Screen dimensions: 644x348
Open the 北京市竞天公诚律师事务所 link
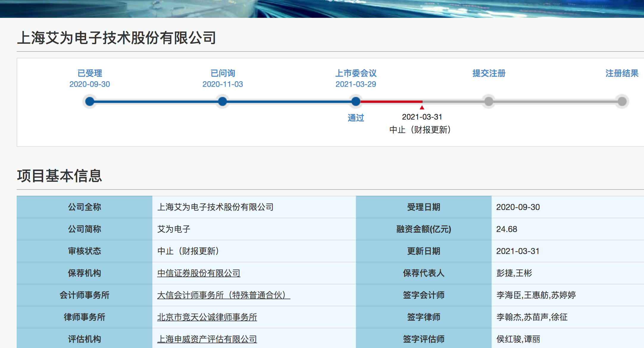click(x=207, y=317)
